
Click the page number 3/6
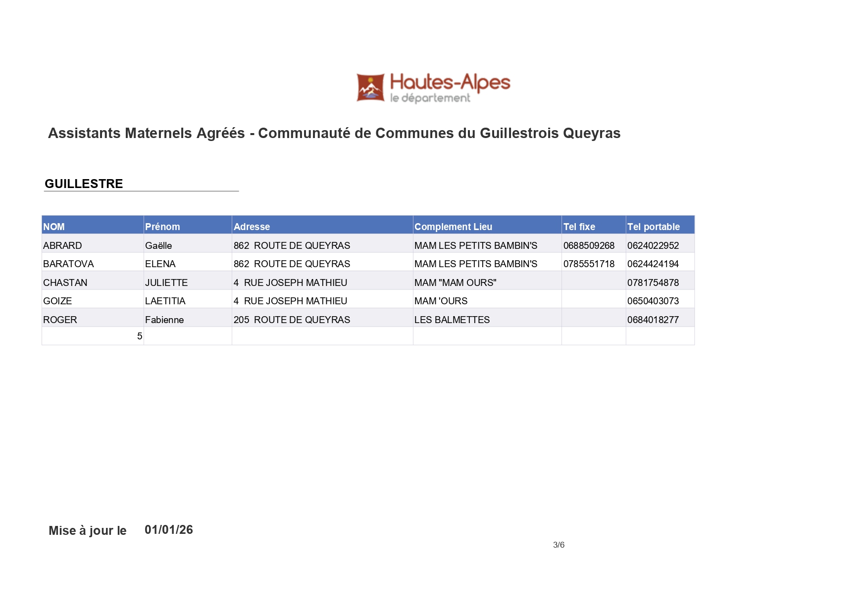tap(559, 545)
